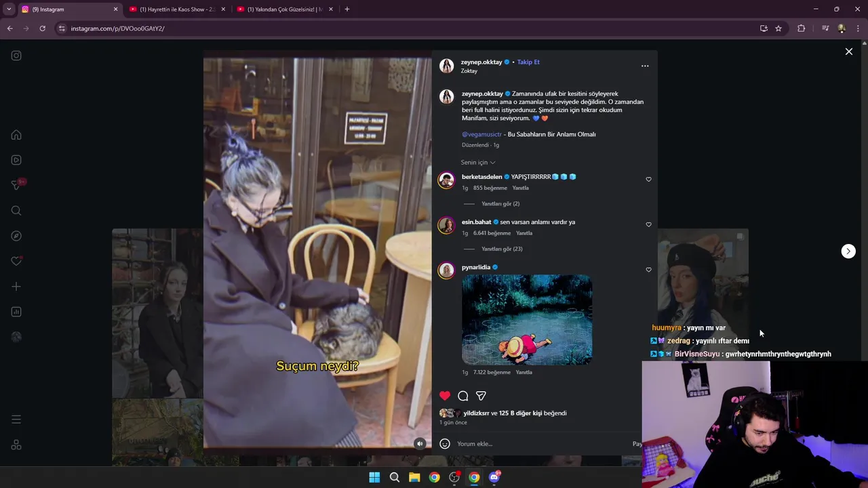The image size is (868, 488).
Task: Open emoji picker in comment box
Action: click(x=445, y=444)
